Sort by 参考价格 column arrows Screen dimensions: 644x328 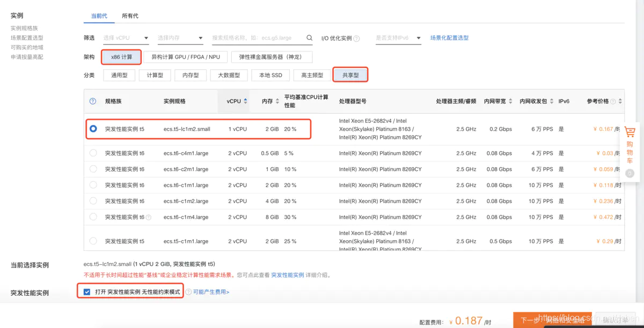click(620, 101)
